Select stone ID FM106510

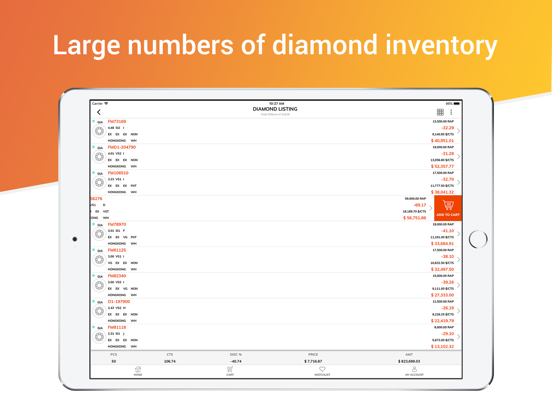point(118,173)
